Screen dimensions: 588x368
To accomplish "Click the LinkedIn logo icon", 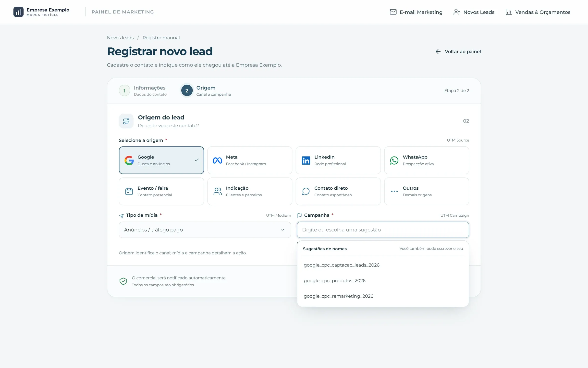I will pyautogui.click(x=306, y=160).
